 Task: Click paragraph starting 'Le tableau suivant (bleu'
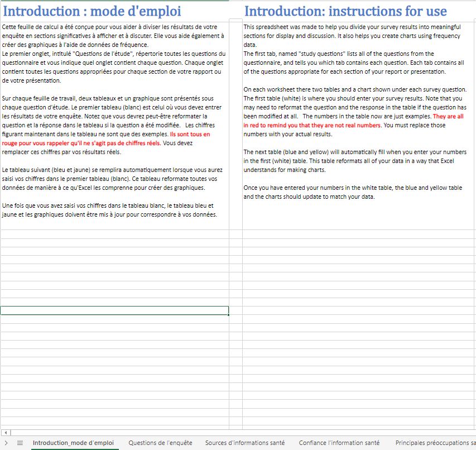(112, 179)
